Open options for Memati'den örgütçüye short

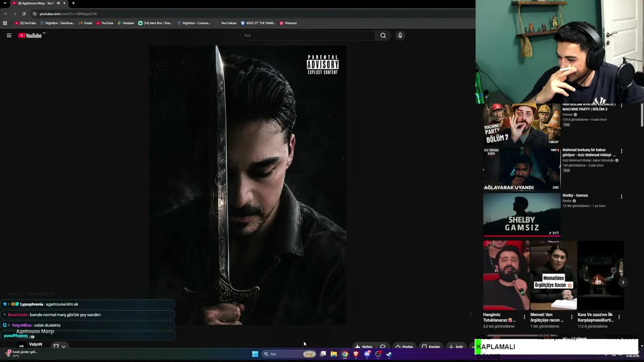pos(572,317)
